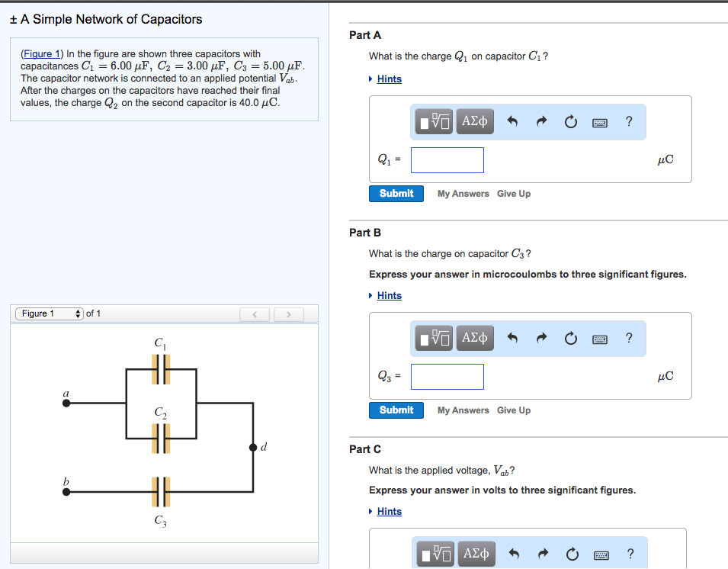
Task: Give Up on Part A
Action: tap(514, 194)
